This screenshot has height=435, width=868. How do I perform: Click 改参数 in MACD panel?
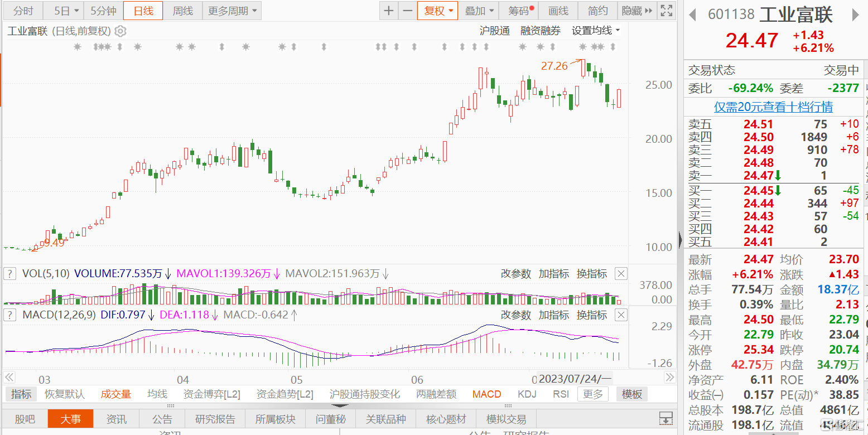tap(515, 315)
